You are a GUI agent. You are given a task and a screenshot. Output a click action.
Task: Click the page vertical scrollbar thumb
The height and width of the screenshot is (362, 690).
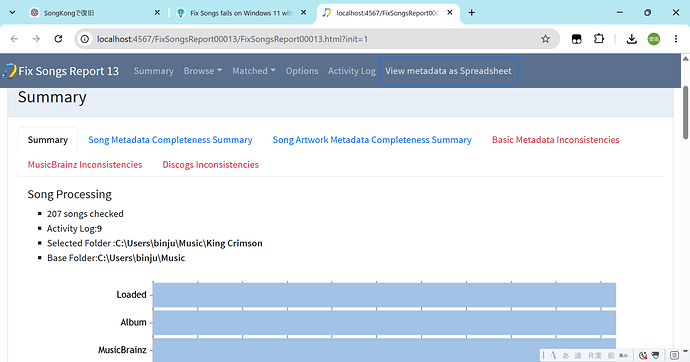pos(686,113)
